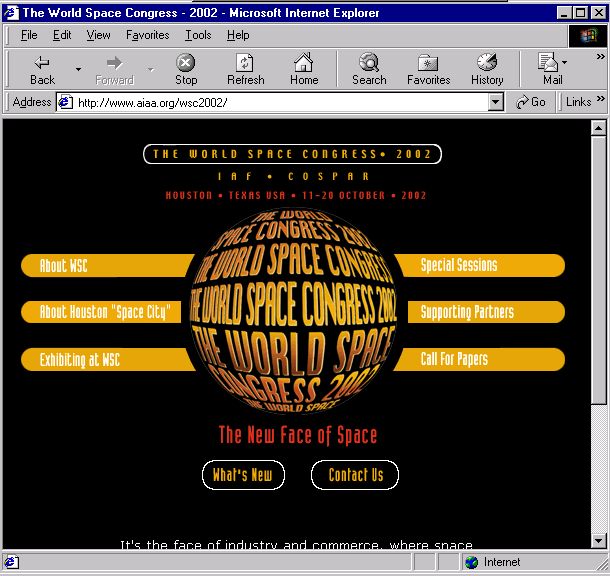Viewport: 610px width, 576px height.
Task: Click the "Internet" status bar zone text
Action: [x=502, y=562]
